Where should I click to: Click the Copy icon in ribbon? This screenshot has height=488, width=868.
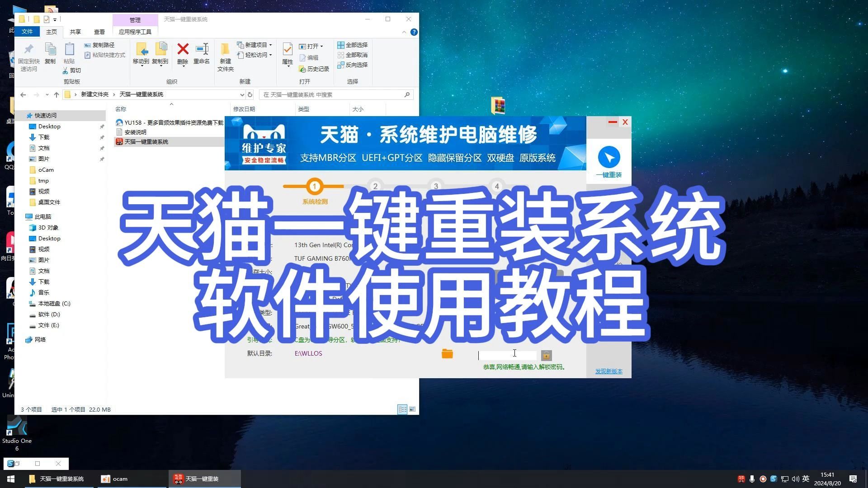[x=50, y=49]
